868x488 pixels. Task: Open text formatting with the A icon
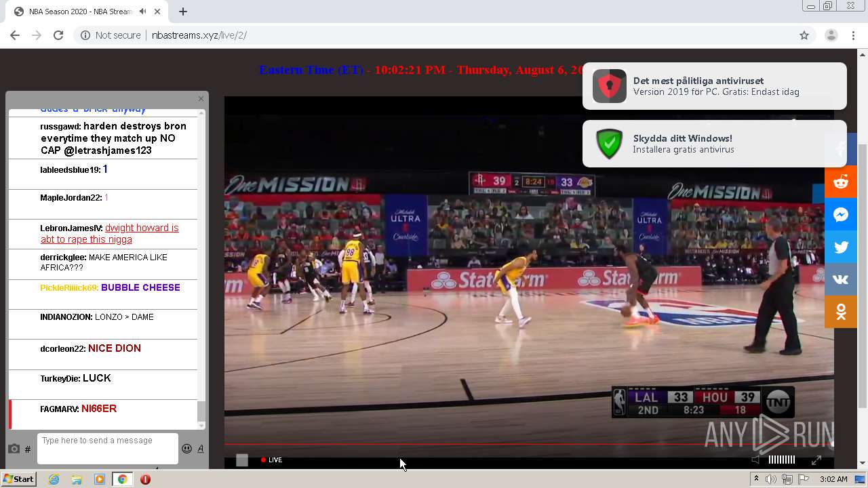point(201,449)
